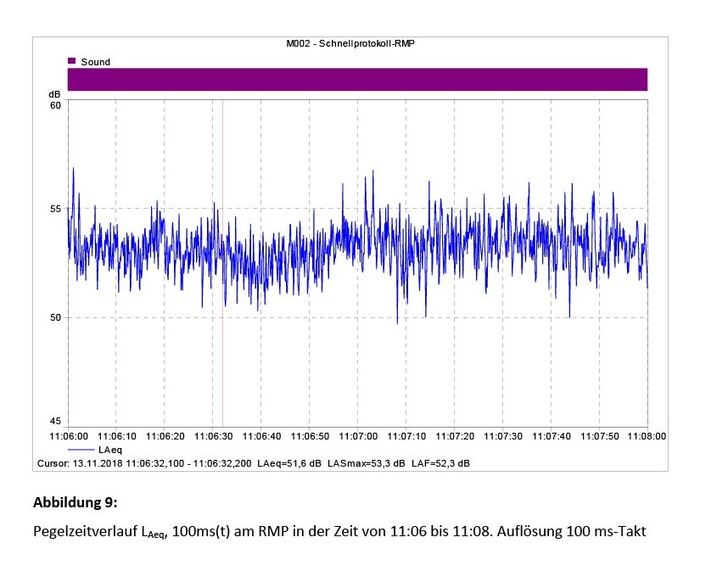Select the 11:06:40 time axis label

(x=261, y=436)
